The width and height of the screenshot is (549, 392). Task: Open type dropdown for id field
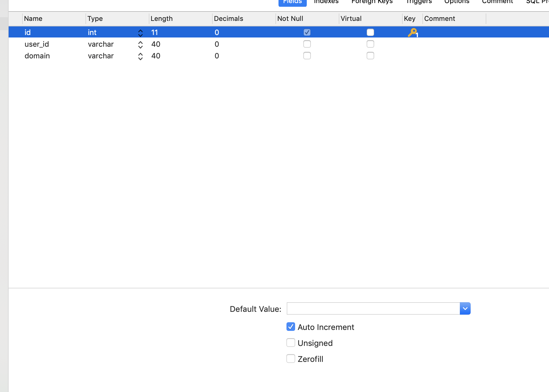click(x=140, y=33)
